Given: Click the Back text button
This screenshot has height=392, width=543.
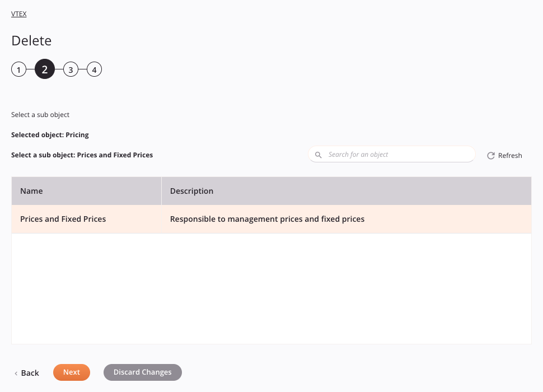Looking at the screenshot, I should (x=30, y=373).
